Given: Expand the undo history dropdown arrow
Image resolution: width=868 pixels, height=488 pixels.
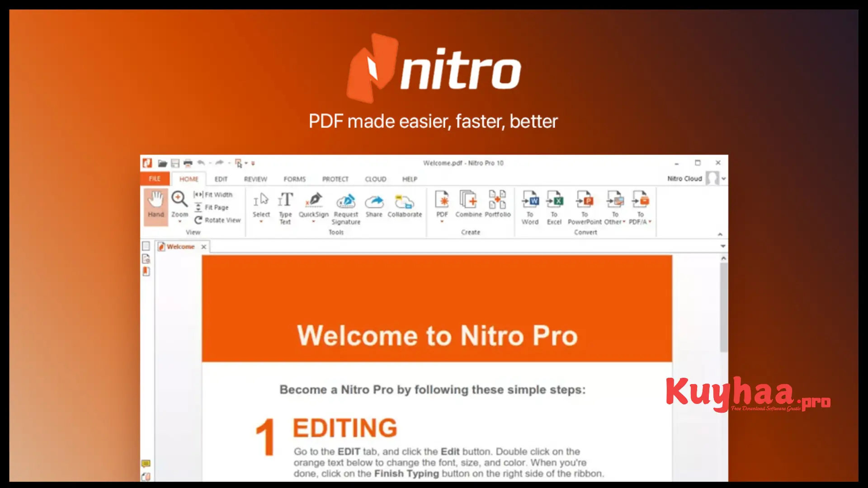Looking at the screenshot, I should point(210,163).
